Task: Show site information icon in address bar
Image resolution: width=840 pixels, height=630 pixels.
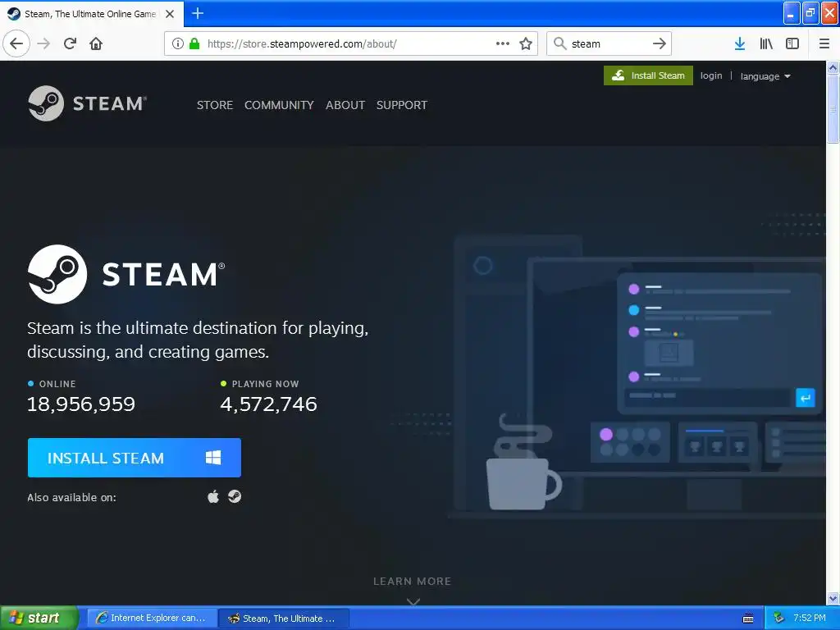Action: click(x=177, y=43)
